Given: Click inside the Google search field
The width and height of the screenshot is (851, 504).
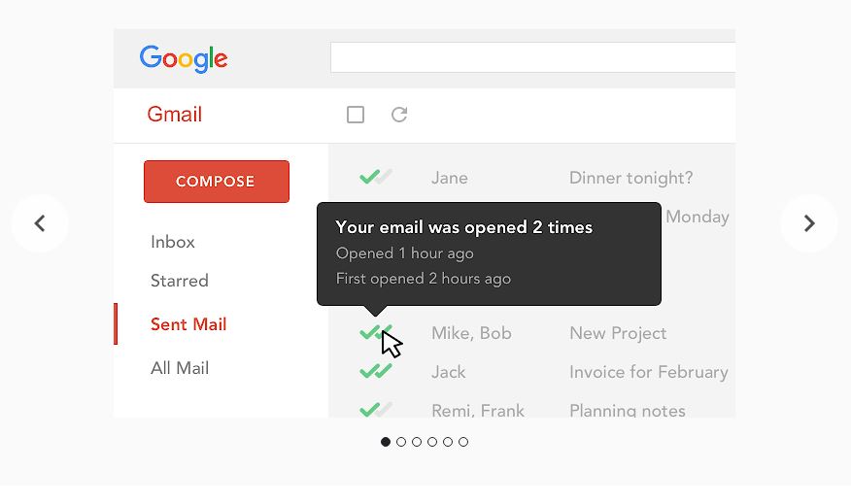Looking at the screenshot, I should point(533,57).
